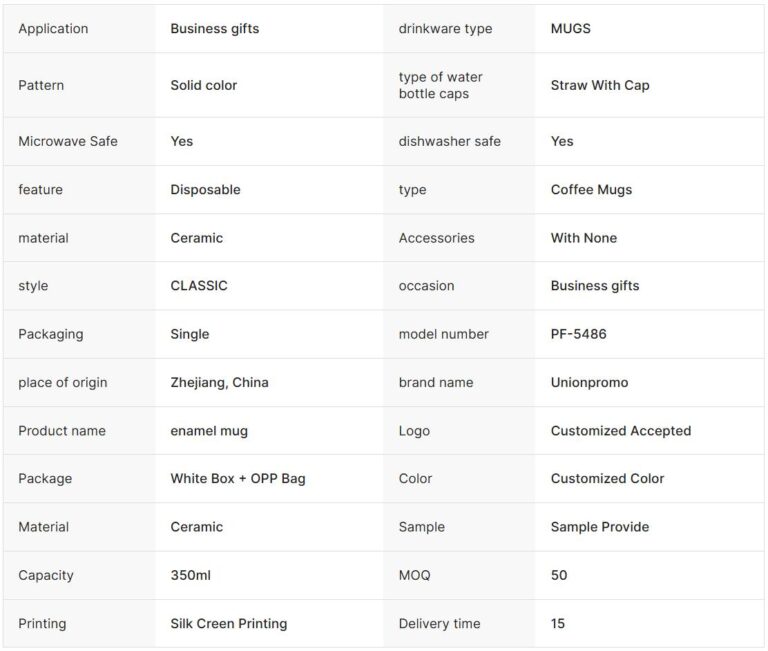Click the 'With None' accessories value

583,238
